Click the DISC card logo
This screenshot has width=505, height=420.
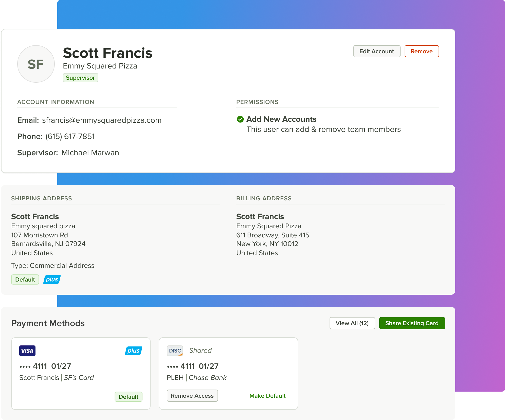coord(175,351)
